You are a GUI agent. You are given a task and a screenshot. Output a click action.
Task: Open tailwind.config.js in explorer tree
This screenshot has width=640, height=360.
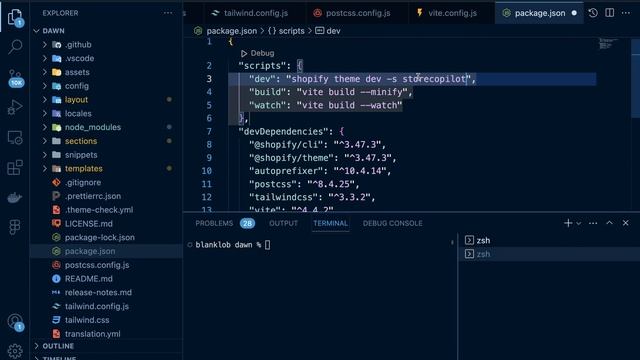[97, 306]
